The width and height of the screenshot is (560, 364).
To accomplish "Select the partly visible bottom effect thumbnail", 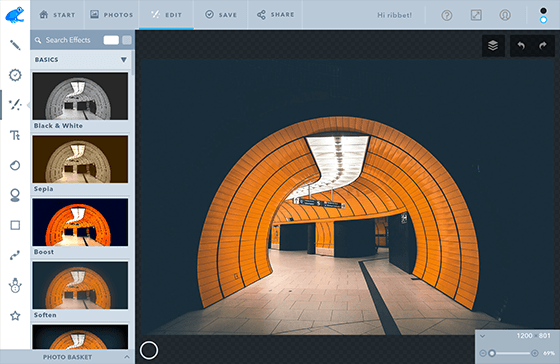I will coord(80,337).
